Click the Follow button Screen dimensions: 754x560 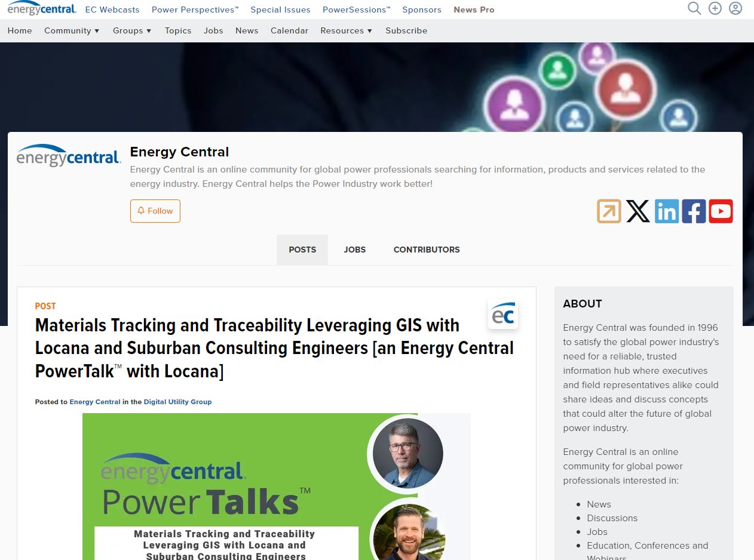coord(155,211)
